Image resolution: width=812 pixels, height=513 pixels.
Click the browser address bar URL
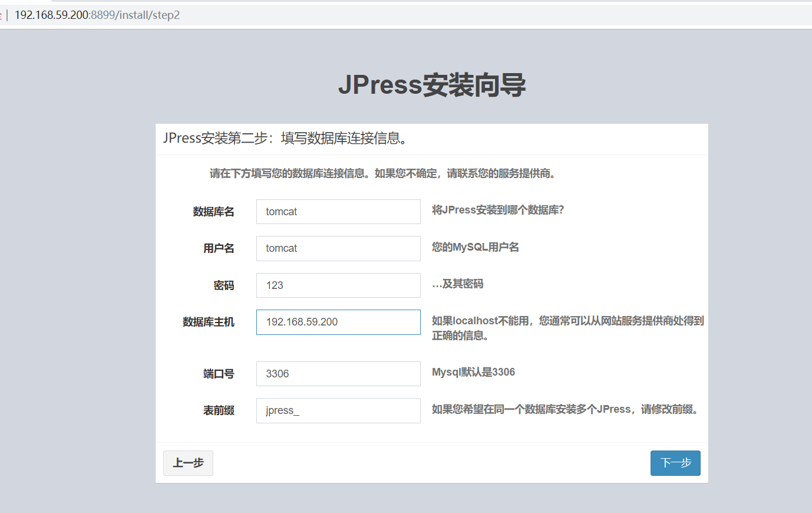[97, 15]
